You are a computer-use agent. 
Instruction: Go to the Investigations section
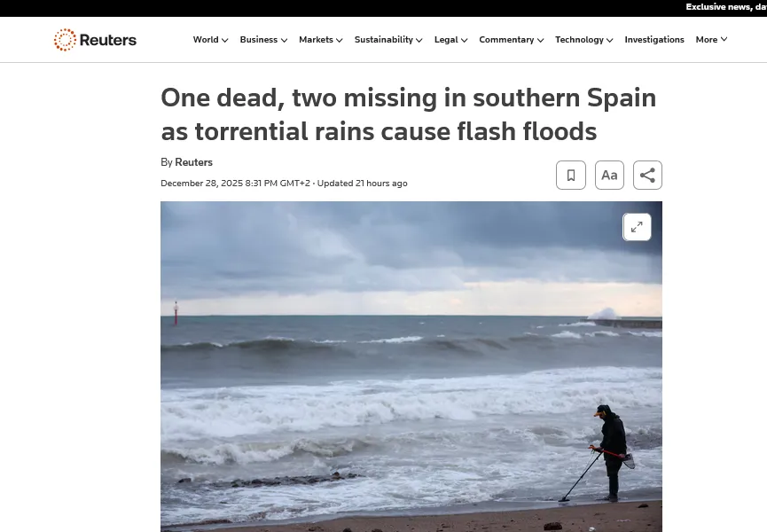(654, 40)
